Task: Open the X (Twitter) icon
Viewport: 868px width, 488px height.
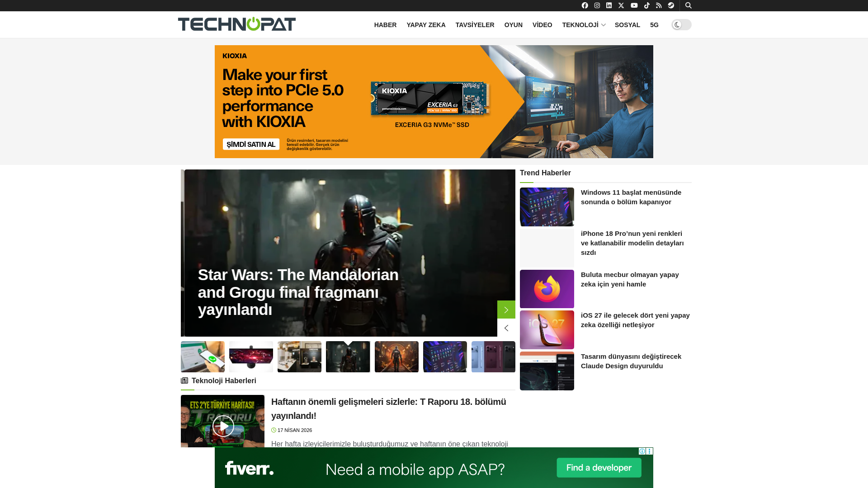Action: click(621, 5)
